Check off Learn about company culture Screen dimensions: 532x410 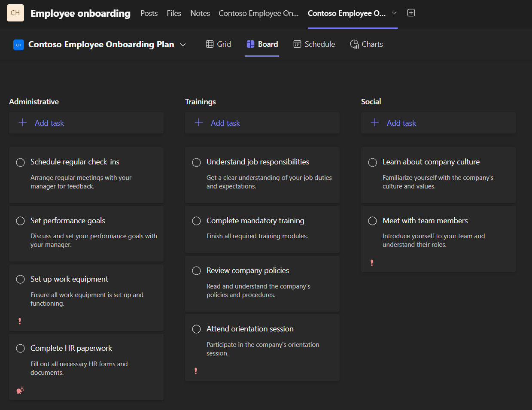tap(372, 162)
